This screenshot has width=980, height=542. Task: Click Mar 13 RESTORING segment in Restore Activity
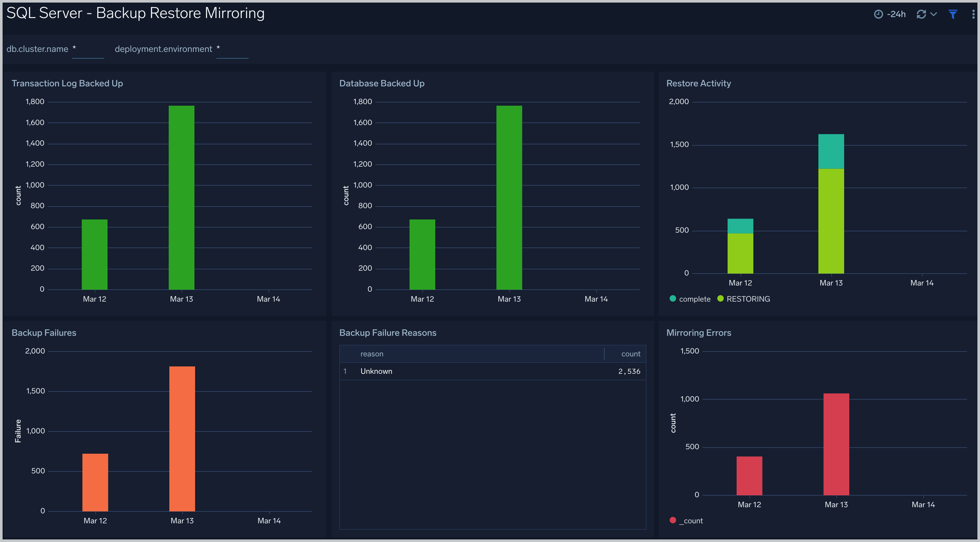pyautogui.click(x=831, y=221)
